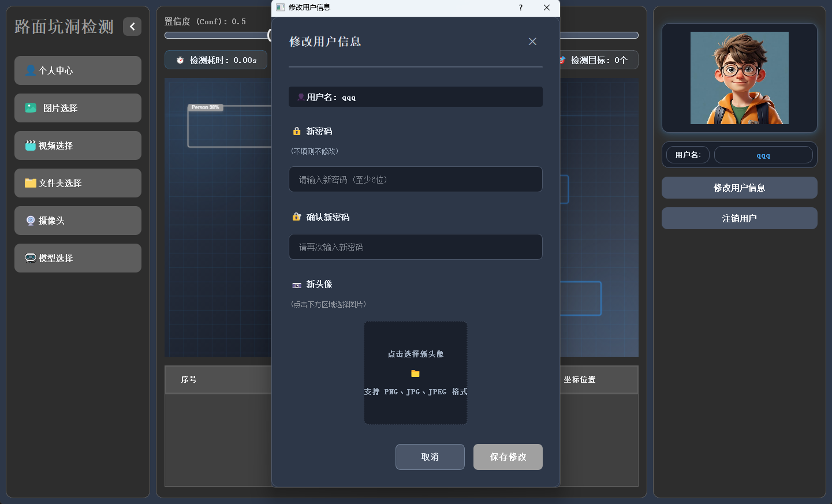Click the clapperboard icon for 视频选择
The image size is (832, 504).
(x=31, y=145)
